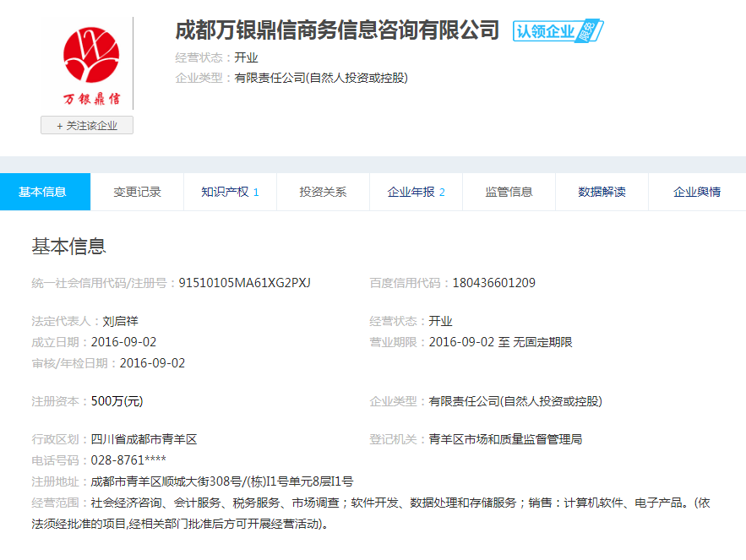Switch to the 变更记录 tab
Screen dimensions: 746x560
click(137, 192)
